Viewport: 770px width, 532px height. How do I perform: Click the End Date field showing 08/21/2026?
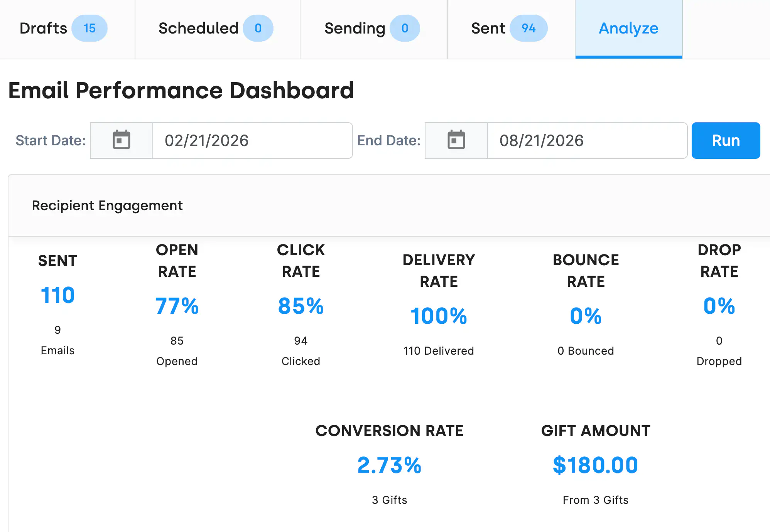587,140
